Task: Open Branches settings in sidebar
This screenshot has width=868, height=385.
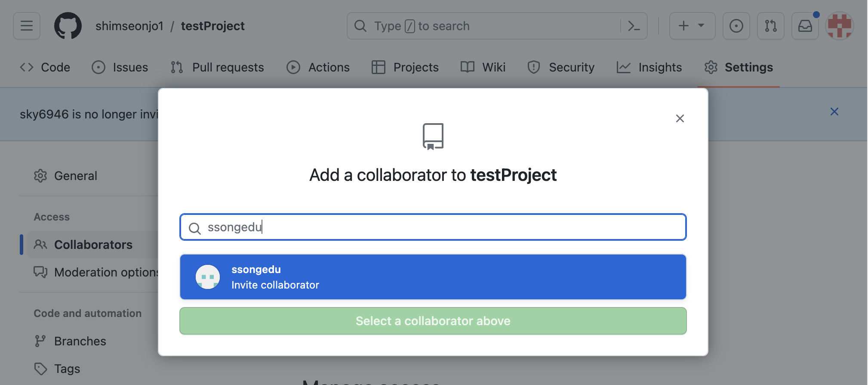Action: (80, 341)
